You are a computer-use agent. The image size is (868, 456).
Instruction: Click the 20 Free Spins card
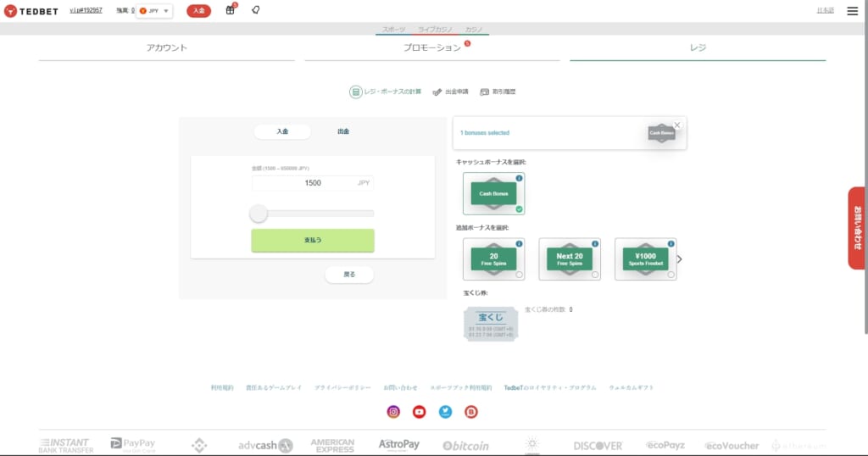click(x=494, y=259)
